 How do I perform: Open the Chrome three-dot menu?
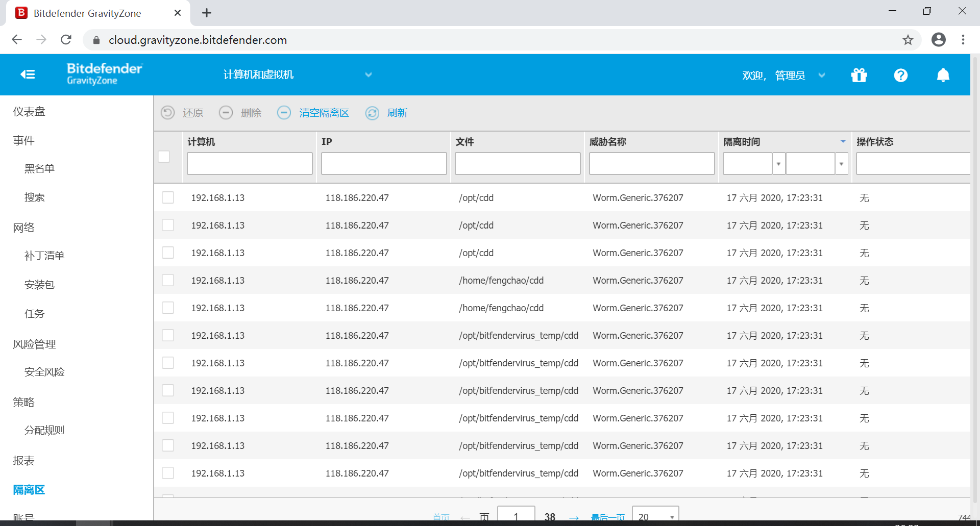[963, 40]
